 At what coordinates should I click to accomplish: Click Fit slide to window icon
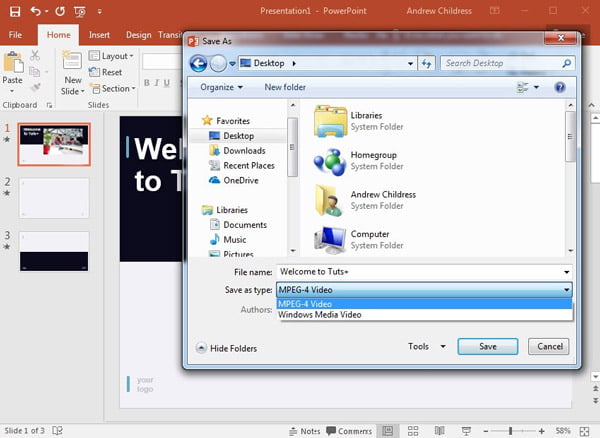pos(584,431)
